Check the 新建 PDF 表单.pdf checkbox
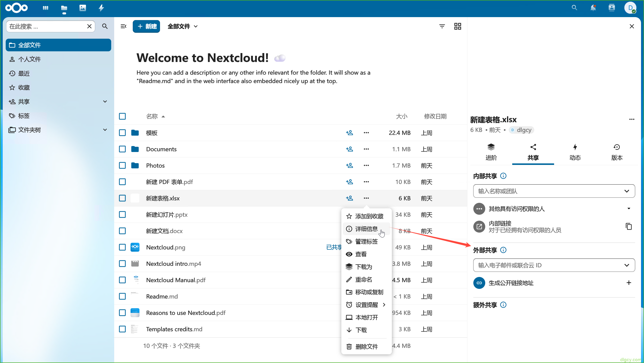Screen dimensions: 644x363 pos(122,182)
